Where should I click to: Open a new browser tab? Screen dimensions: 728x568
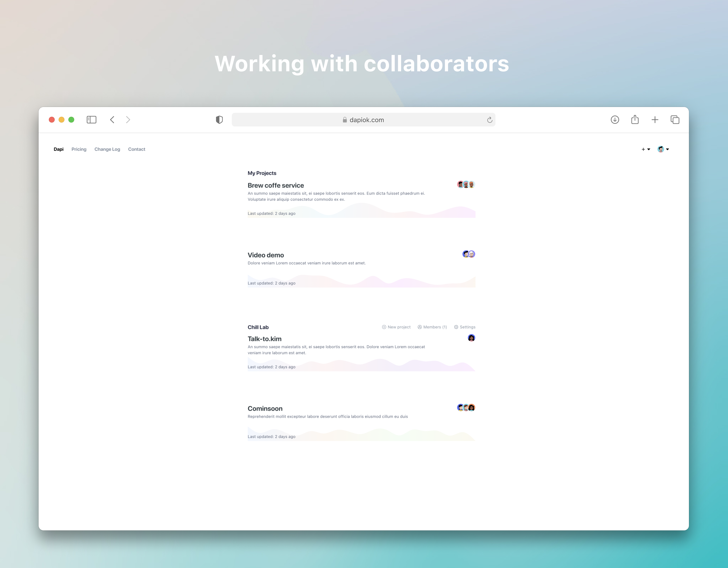(x=655, y=120)
